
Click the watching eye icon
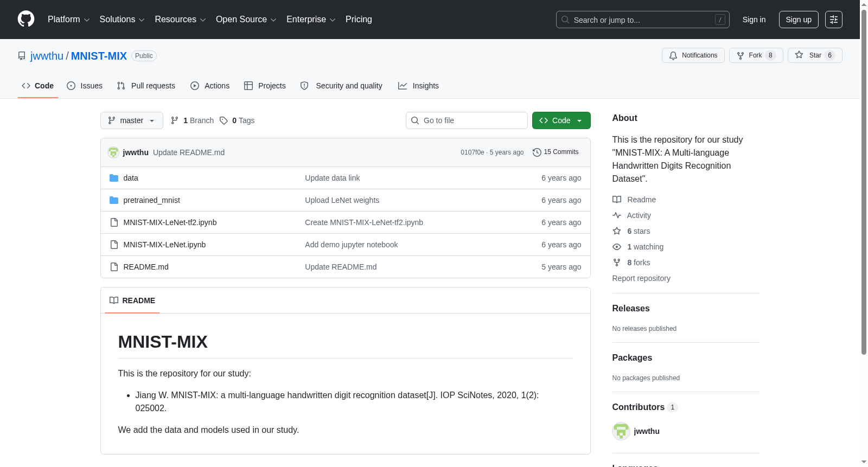pos(617,247)
